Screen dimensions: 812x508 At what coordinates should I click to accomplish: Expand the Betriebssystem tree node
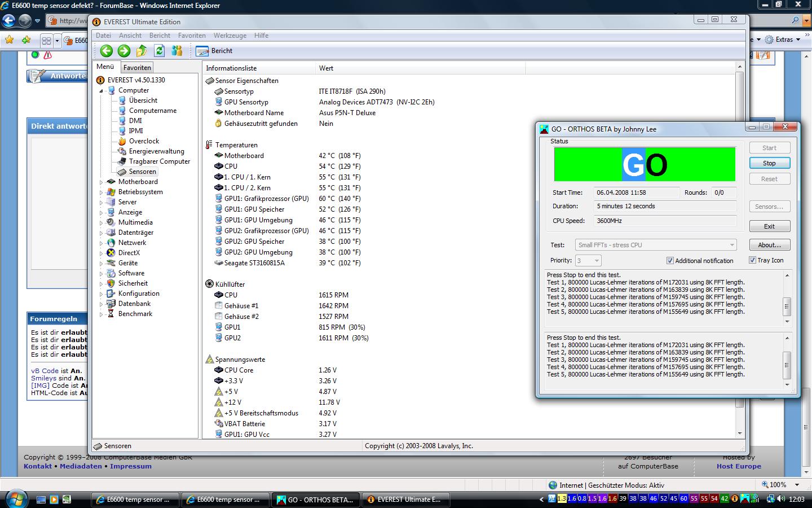click(x=101, y=192)
